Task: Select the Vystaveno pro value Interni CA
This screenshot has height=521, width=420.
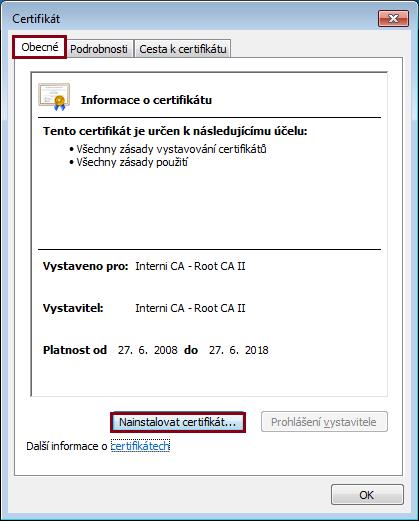Action: point(190,266)
